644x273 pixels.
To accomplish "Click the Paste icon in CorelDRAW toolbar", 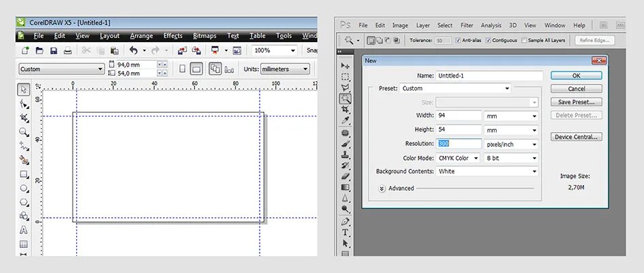I will pyautogui.click(x=114, y=50).
